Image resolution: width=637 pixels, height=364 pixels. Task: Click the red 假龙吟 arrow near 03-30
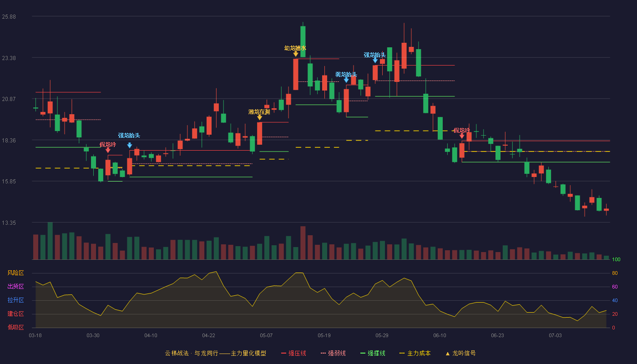click(x=108, y=150)
